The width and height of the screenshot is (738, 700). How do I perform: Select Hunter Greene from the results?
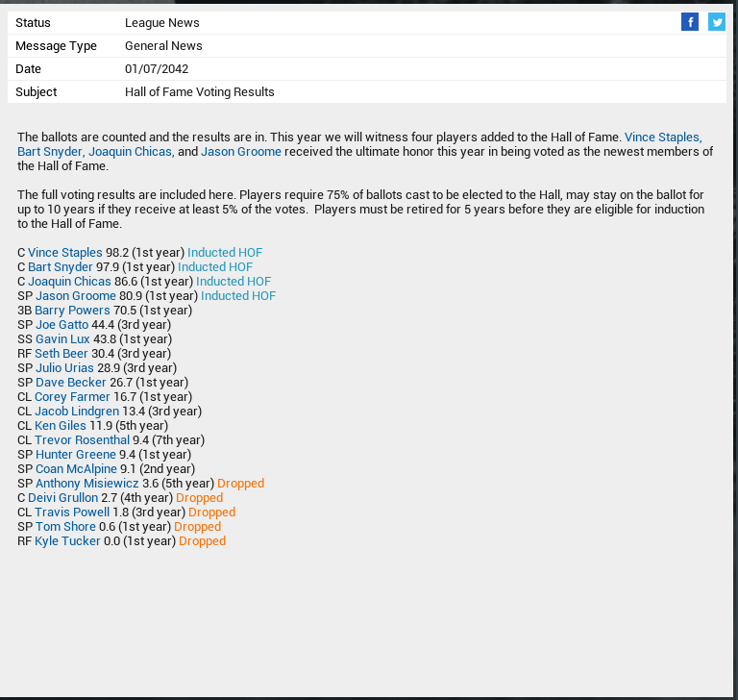pyautogui.click(x=74, y=455)
